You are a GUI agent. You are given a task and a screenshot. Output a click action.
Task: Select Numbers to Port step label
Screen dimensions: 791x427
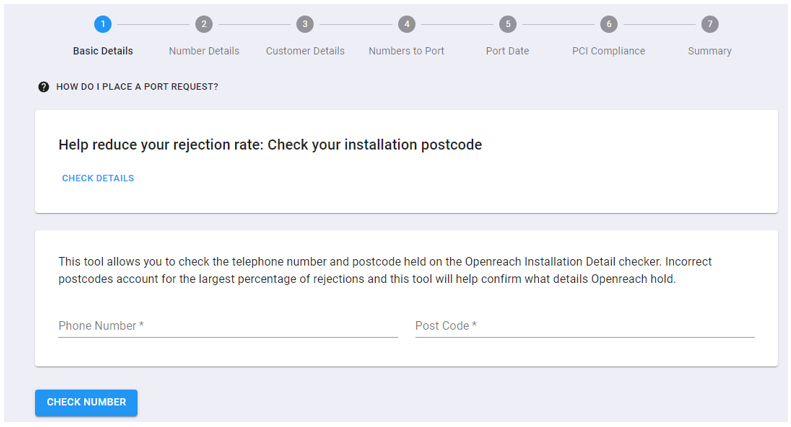tap(406, 51)
